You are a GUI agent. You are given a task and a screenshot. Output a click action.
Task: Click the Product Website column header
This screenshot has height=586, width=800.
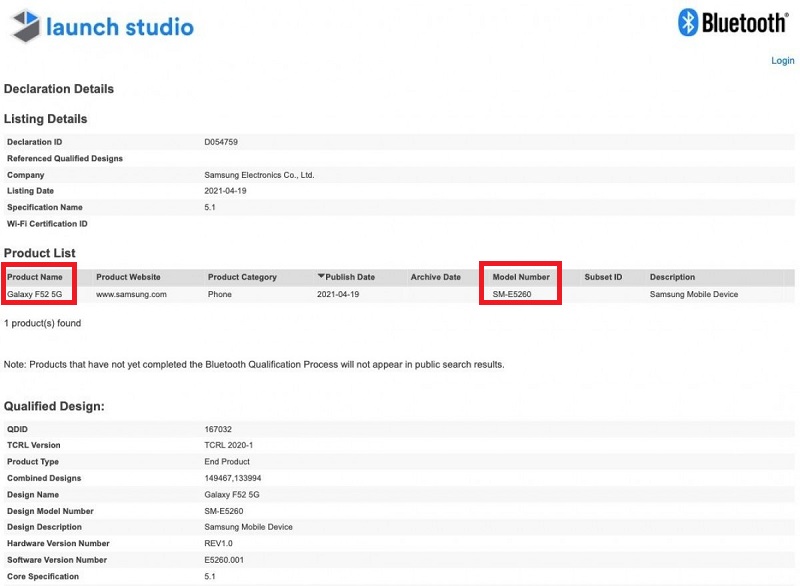click(x=128, y=277)
